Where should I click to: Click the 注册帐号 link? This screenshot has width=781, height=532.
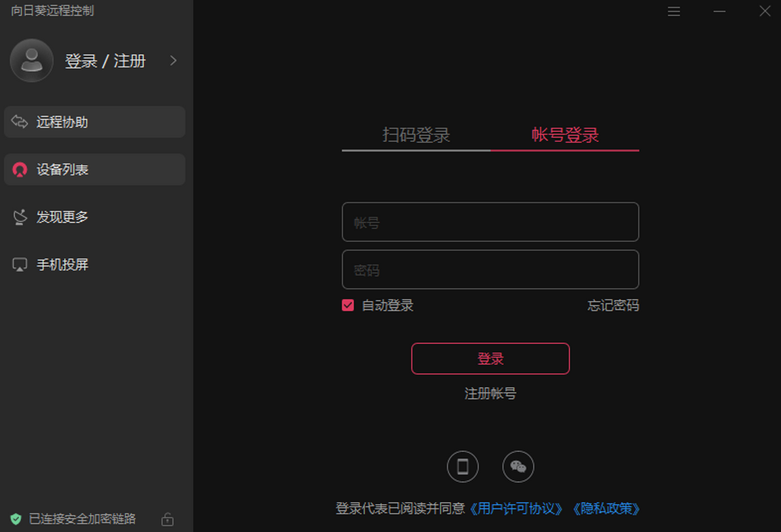click(490, 393)
